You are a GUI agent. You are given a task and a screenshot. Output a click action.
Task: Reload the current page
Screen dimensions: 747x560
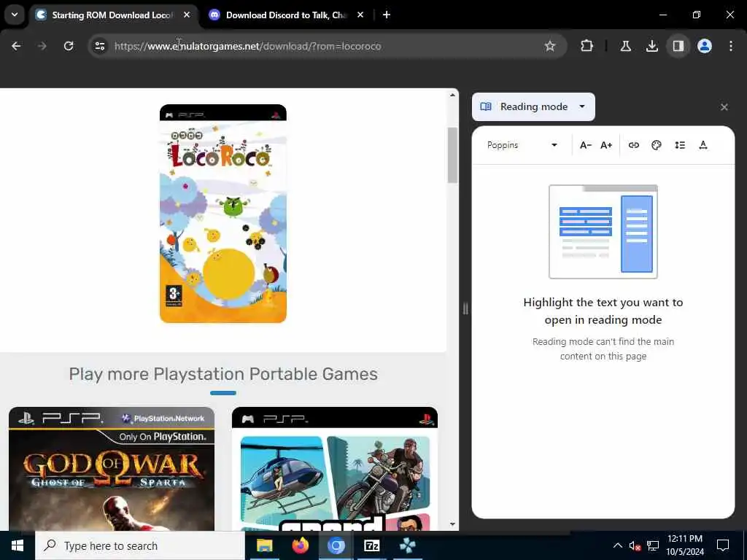pos(69,46)
